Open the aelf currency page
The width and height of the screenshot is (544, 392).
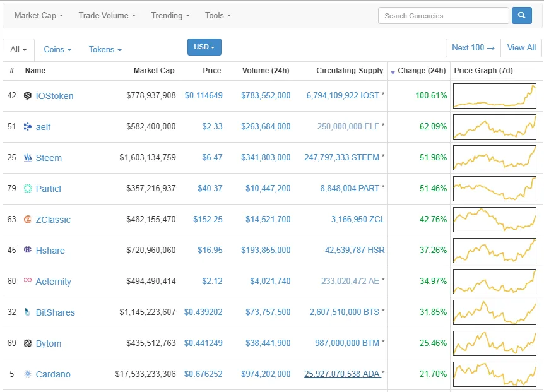43,127
